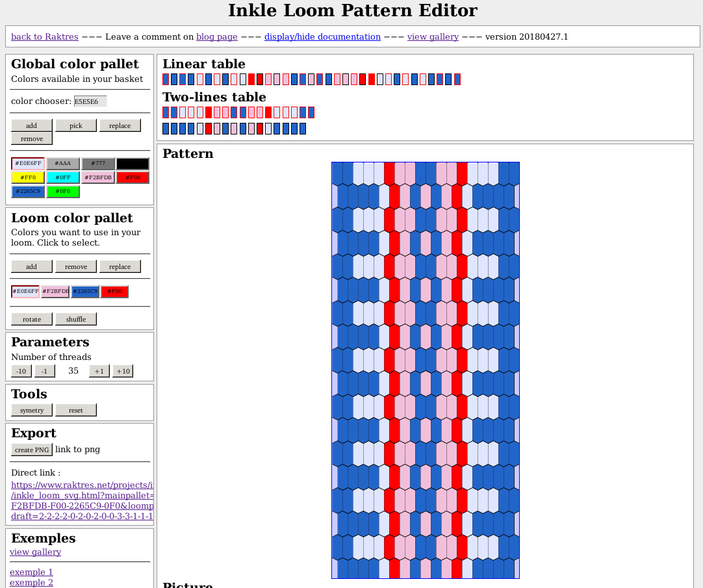This screenshot has width=703, height=588.
Task: Select the cyan #0FF color swatch
Action: click(62, 177)
